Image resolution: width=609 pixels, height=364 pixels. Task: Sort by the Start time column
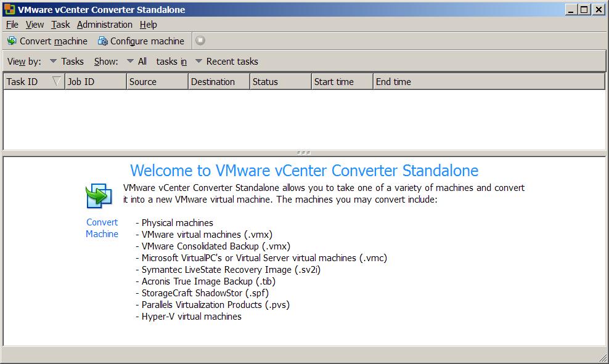point(341,81)
